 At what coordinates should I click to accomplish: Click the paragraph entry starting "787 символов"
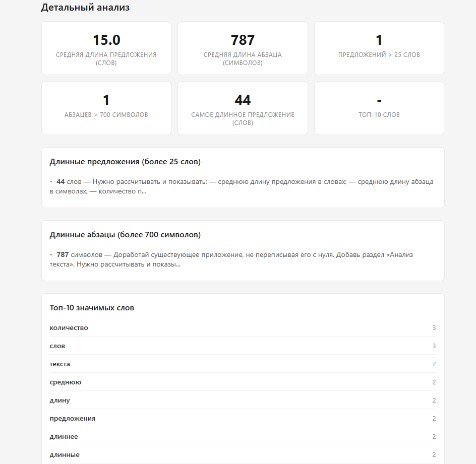tap(231, 259)
